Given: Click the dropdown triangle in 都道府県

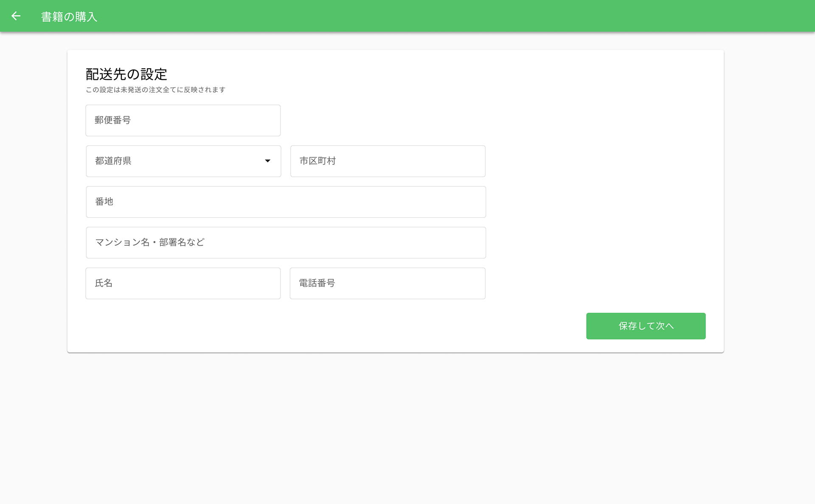Looking at the screenshot, I should tap(267, 161).
